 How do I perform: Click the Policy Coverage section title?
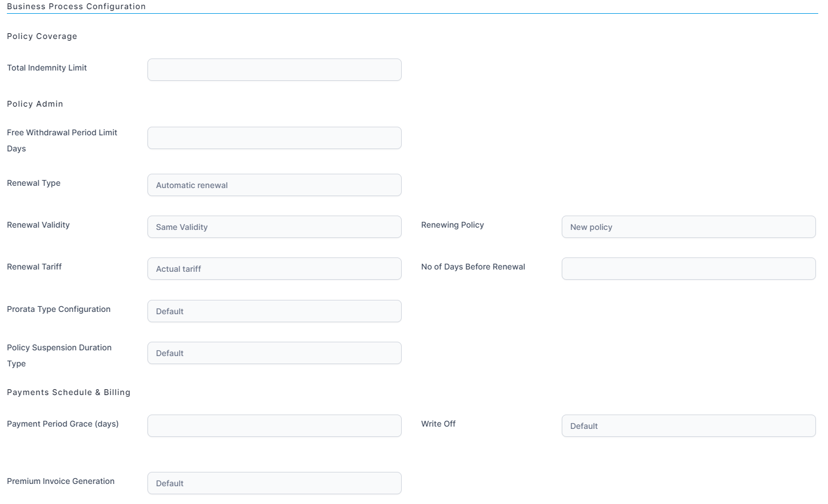click(42, 36)
